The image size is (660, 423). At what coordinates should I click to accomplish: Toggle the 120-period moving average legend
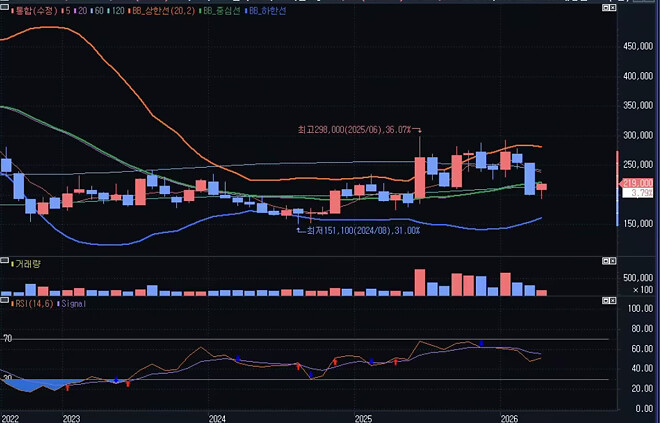[118, 9]
